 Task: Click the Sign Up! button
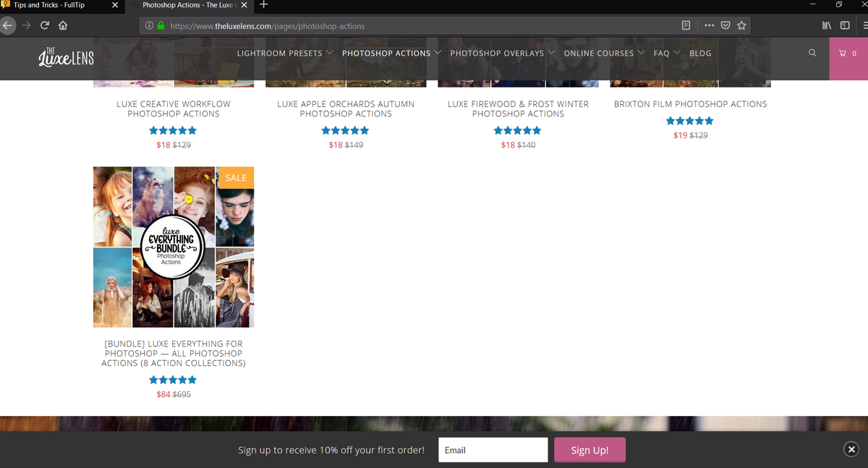[x=590, y=450]
